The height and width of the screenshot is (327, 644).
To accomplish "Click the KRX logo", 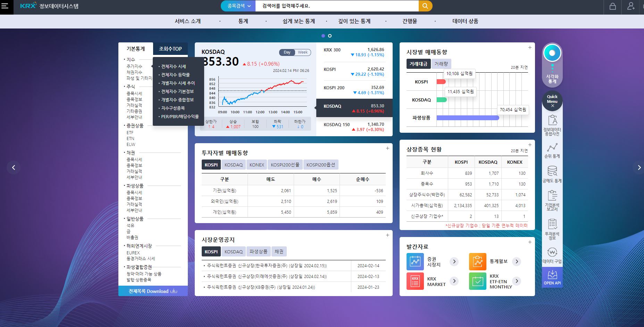I will [x=28, y=6].
